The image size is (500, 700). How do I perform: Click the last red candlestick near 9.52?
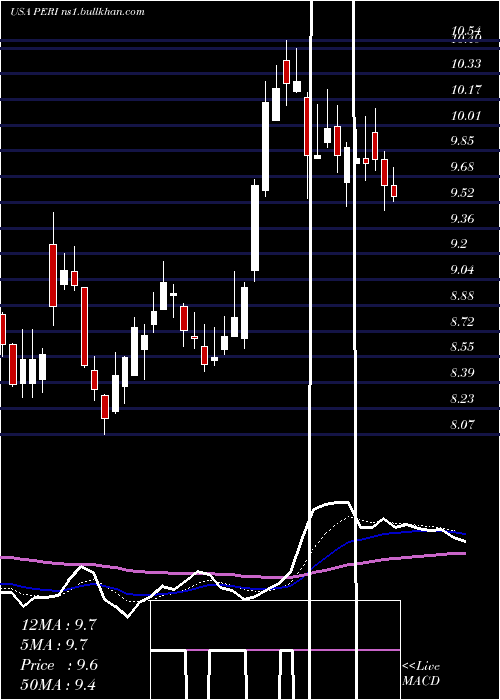tap(394, 191)
